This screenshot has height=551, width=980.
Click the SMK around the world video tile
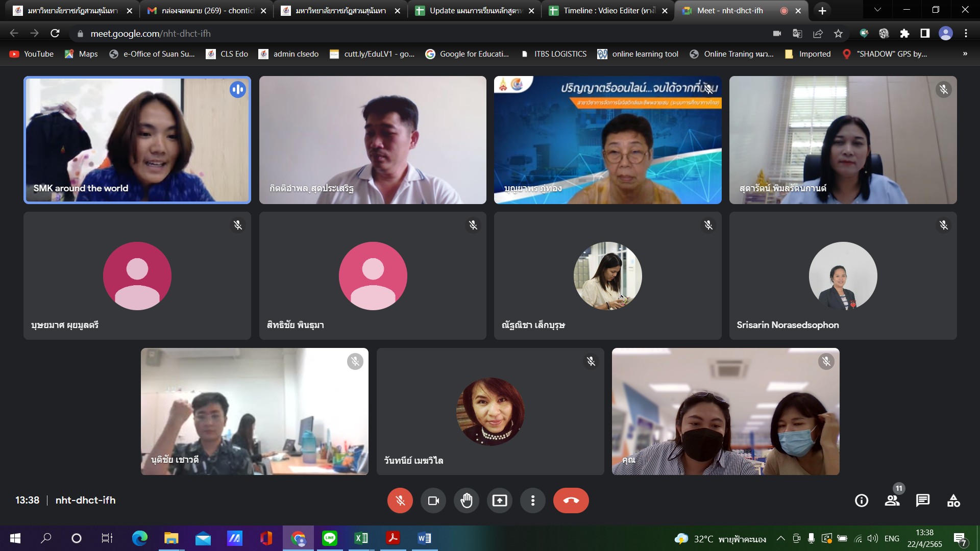tap(137, 140)
